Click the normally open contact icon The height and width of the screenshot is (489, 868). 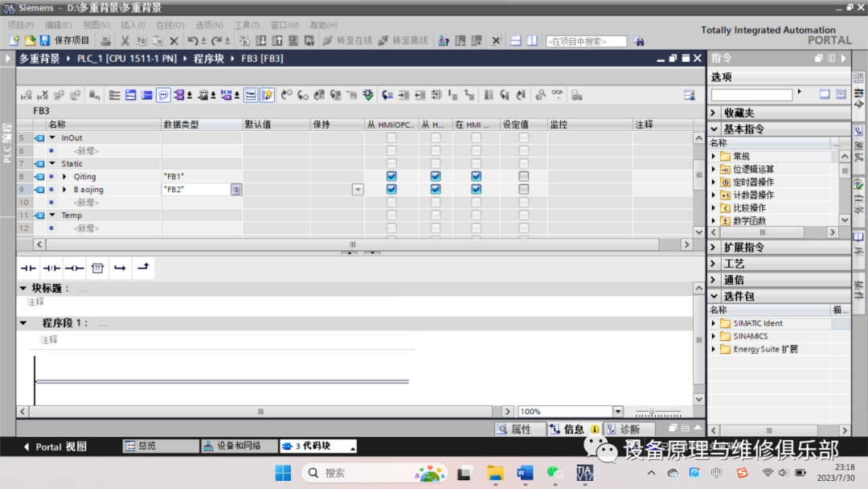28,268
